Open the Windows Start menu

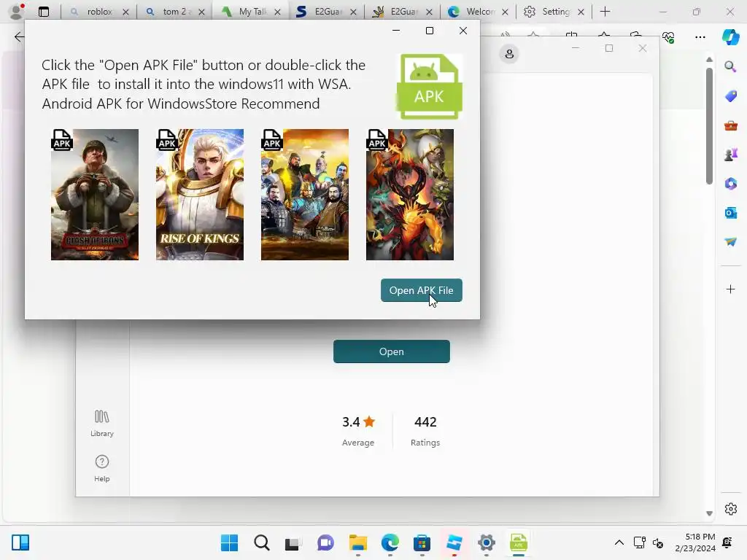pos(229,542)
